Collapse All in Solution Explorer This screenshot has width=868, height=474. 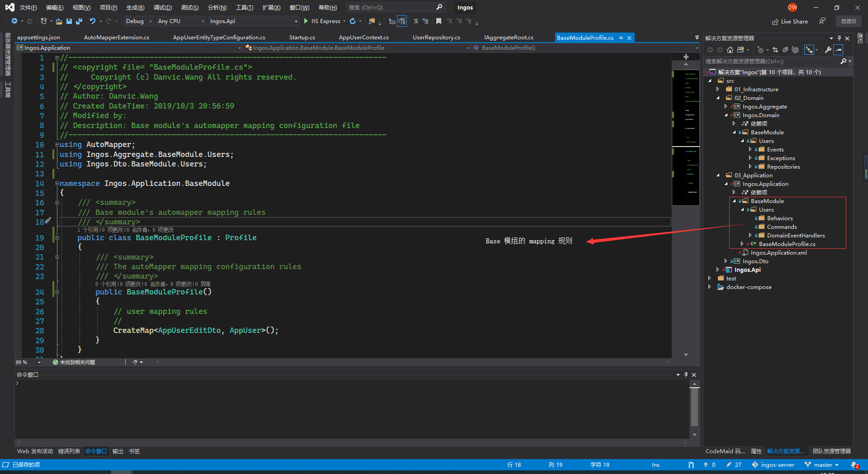coord(785,50)
